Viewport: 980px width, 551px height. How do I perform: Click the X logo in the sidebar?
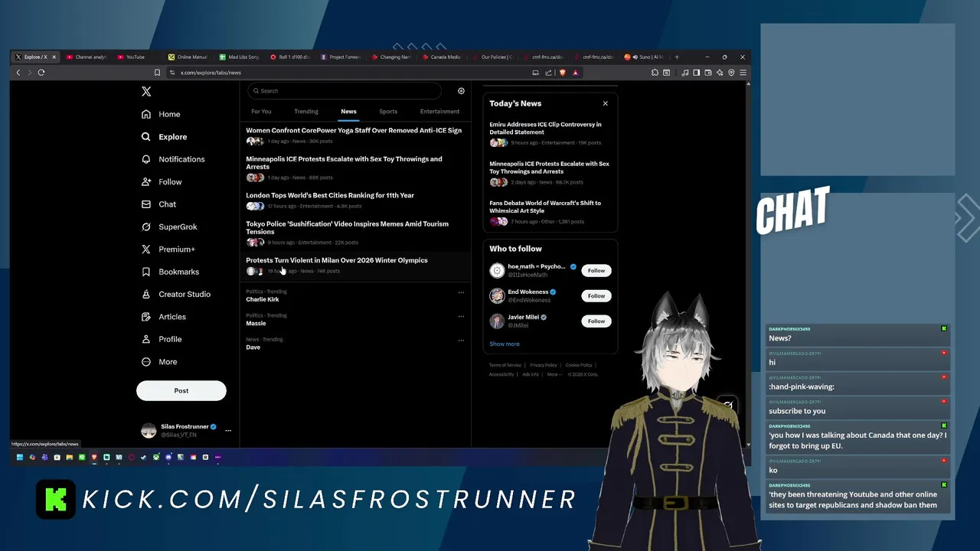point(146,91)
